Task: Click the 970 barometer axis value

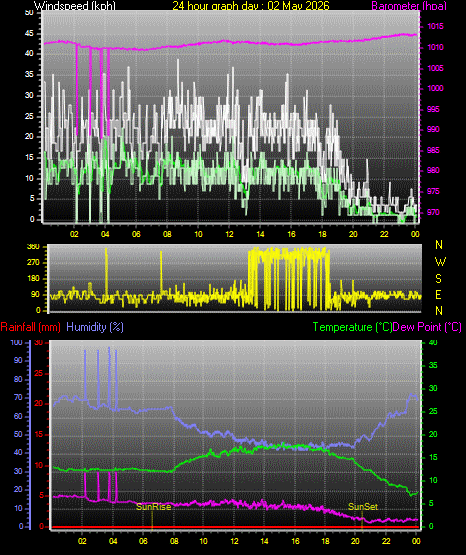Action: [433, 212]
